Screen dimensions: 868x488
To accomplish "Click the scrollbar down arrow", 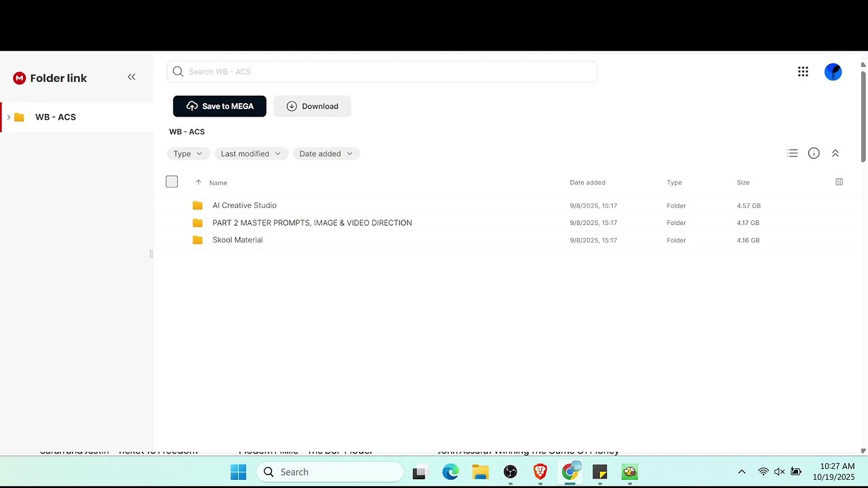I will click(x=863, y=451).
